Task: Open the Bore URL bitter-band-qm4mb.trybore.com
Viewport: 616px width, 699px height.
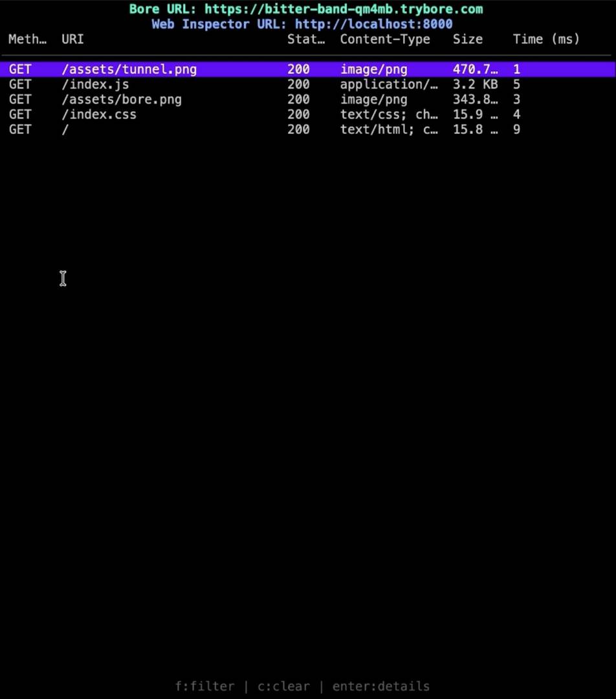Action: (x=344, y=9)
